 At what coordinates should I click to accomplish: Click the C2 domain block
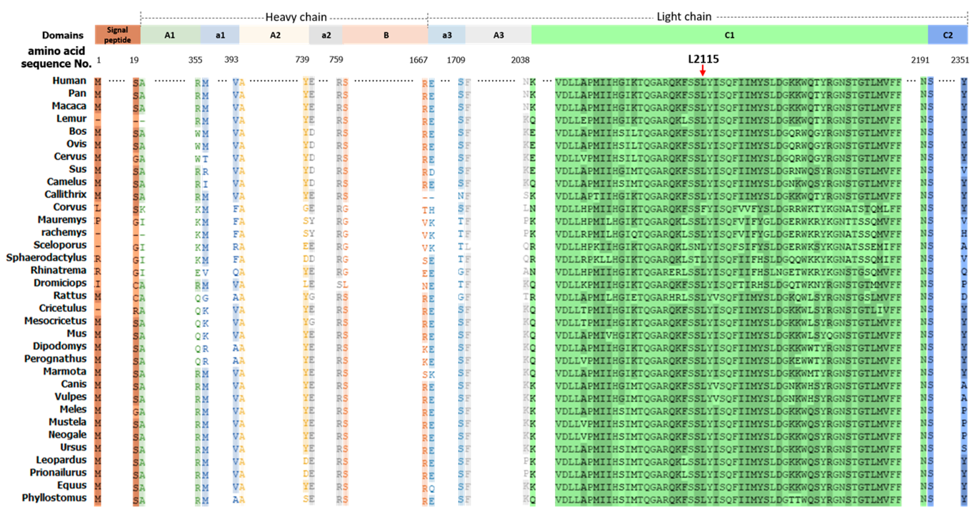(x=947, y=35)
